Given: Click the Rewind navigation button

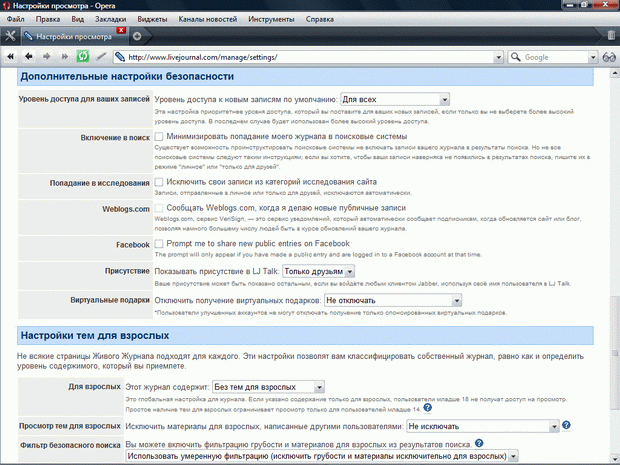Looking at the screenshot, I should tap(11, 57).
